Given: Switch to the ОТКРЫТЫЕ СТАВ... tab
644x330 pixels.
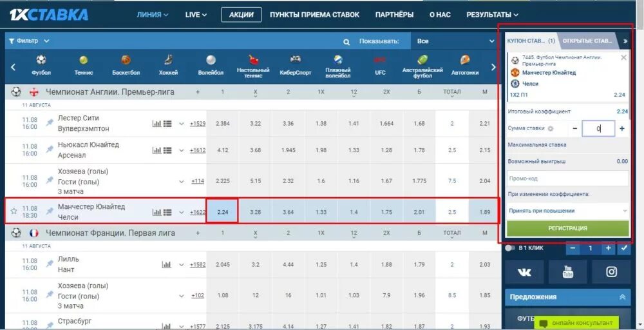Looking at the screenshot, I should point(588,41).
